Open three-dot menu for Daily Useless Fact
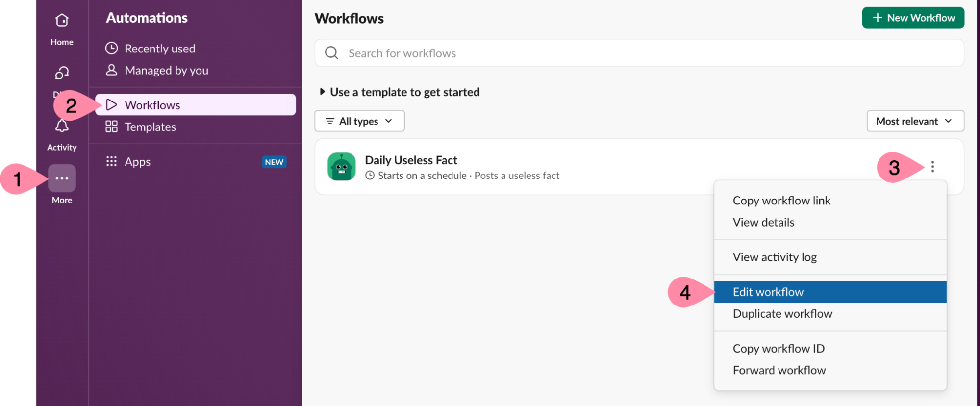 click(x=932, y=167)
